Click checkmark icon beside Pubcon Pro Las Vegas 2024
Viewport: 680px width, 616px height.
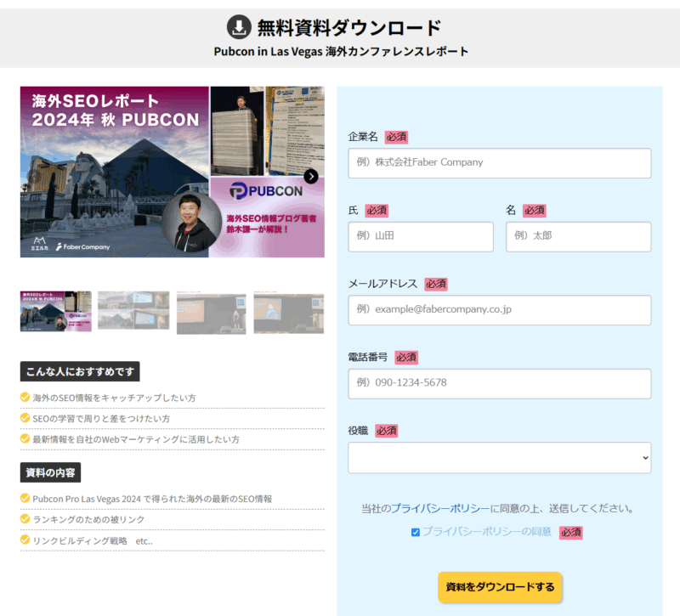(x=25, y=498)
